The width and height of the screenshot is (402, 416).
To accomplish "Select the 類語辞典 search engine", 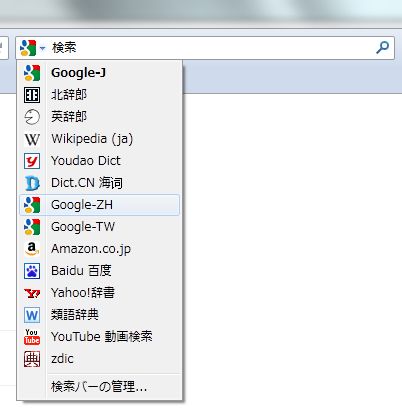I will [99, 315].
